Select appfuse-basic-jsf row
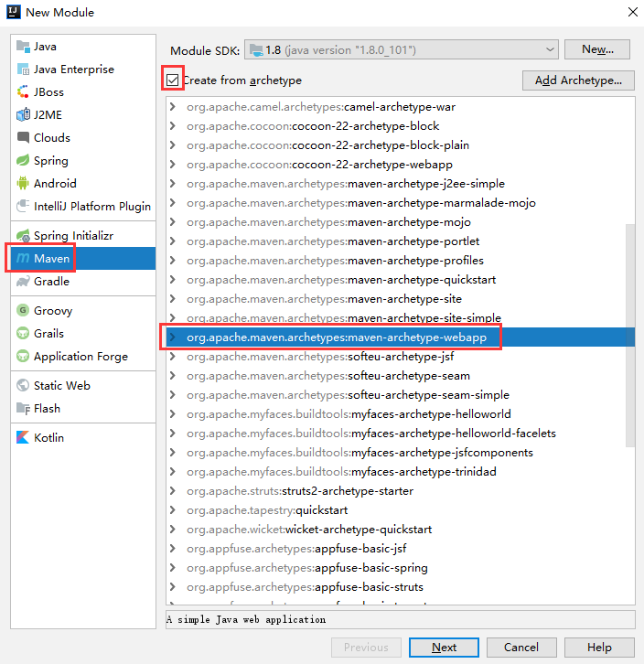The height and width of the screenshot is (664, 644). (x=401, y=549)
